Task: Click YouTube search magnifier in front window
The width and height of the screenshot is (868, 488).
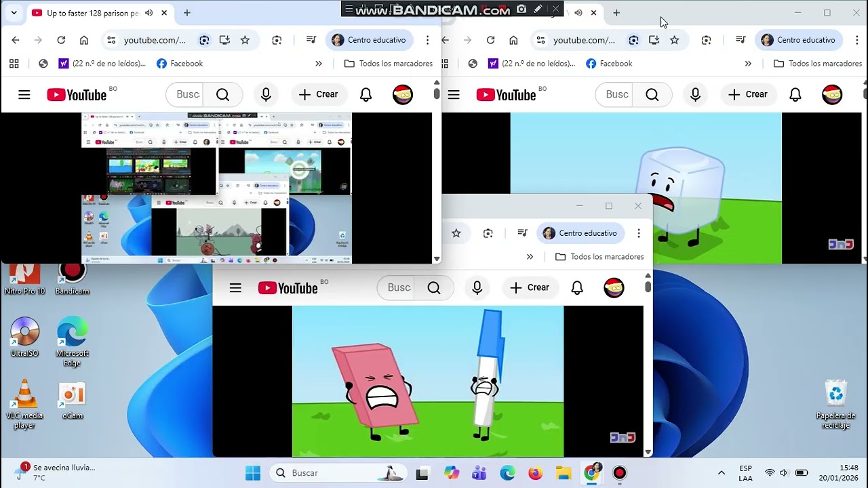Action: pyautogui.click(x=434, y=288)
